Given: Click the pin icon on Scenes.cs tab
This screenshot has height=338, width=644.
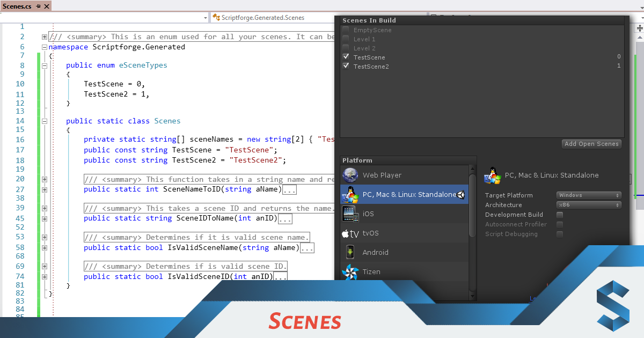Looking at the screenshot, I should click(x=38, y=6).
